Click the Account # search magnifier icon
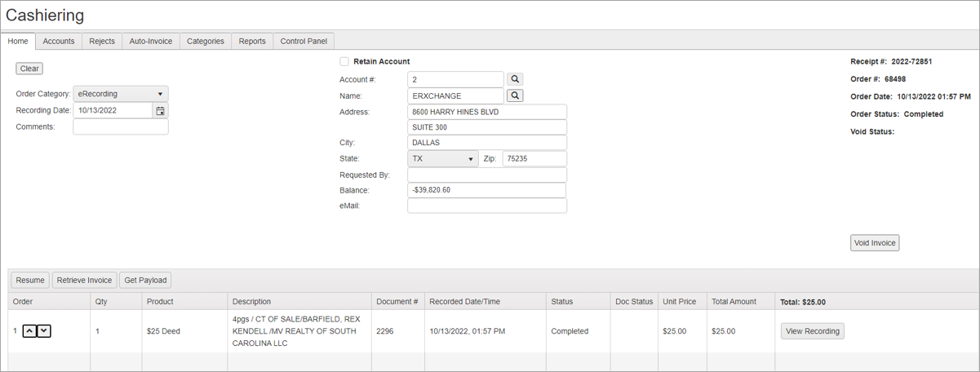 click(515, 79)
